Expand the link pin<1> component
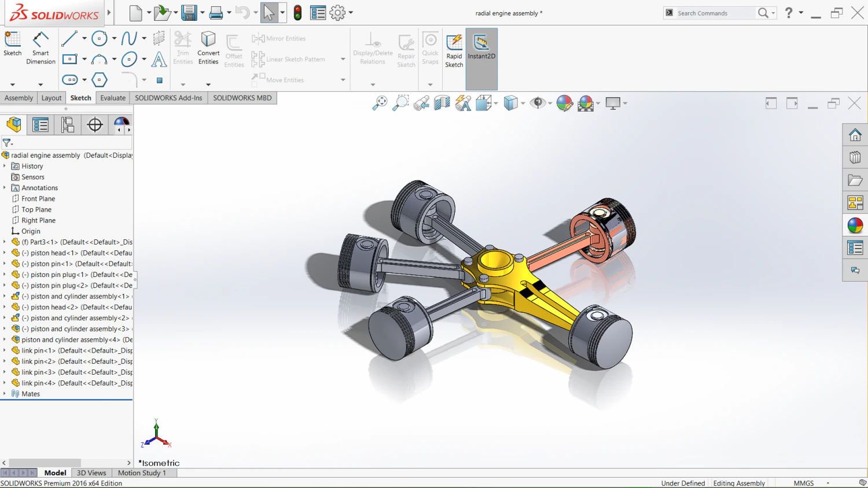868x488 pixels. 5,350
